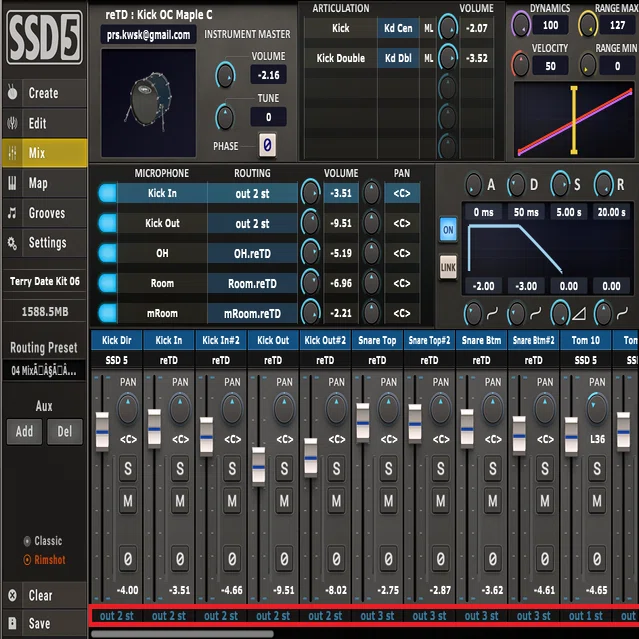Open the OH.reTD routing dropdown
This screenshot has height=639, width=639.
point(252,253)
